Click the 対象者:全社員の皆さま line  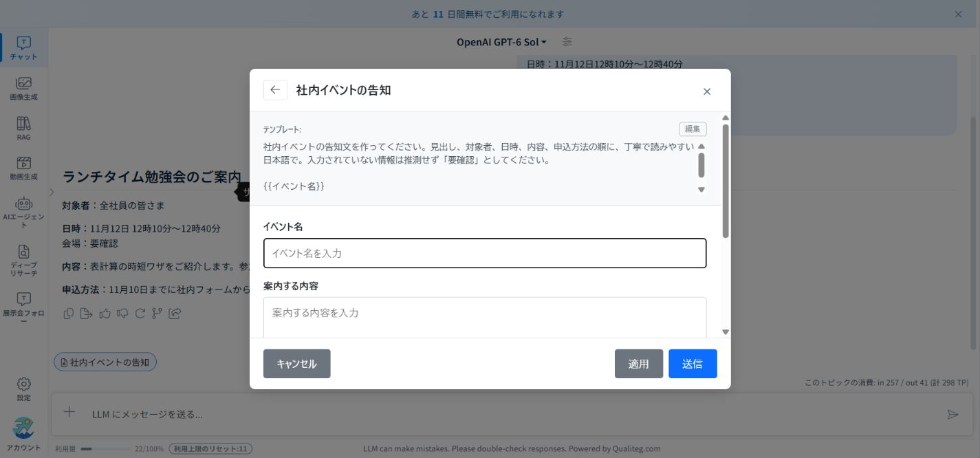point(113,205)
